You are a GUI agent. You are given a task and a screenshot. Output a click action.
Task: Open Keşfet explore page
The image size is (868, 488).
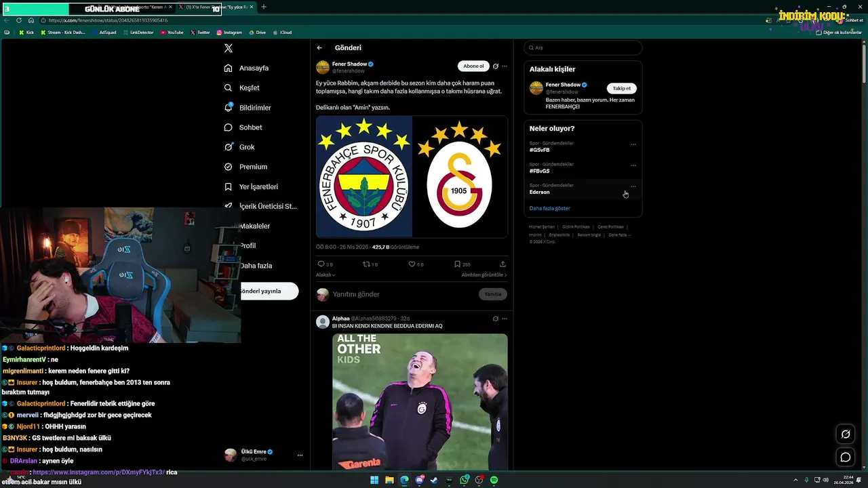click(242, 87)
